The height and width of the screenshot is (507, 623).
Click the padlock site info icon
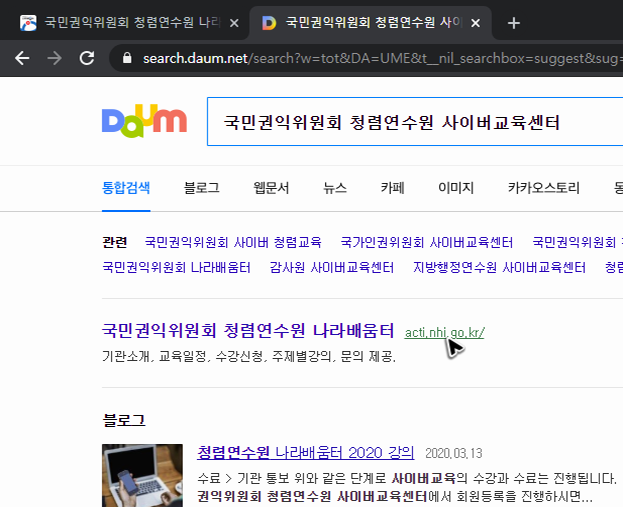(127, 58)
